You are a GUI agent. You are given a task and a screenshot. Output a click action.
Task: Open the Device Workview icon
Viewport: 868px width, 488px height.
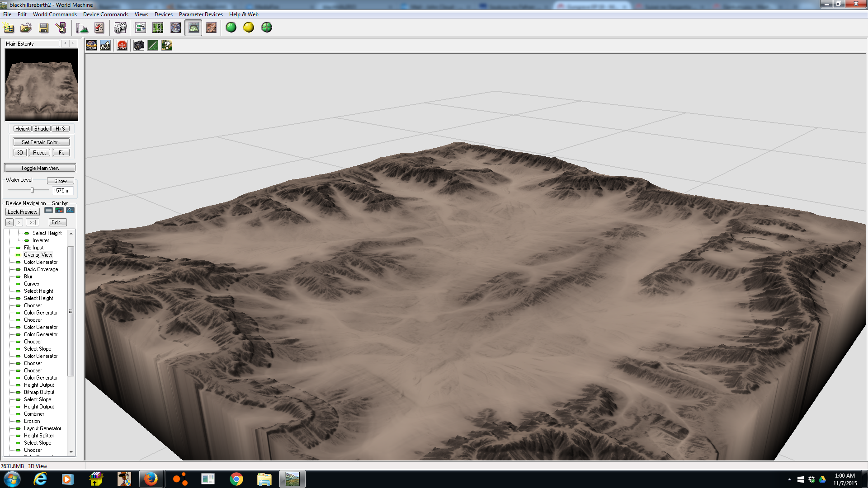pyautogui.click(x=141, y=28)
